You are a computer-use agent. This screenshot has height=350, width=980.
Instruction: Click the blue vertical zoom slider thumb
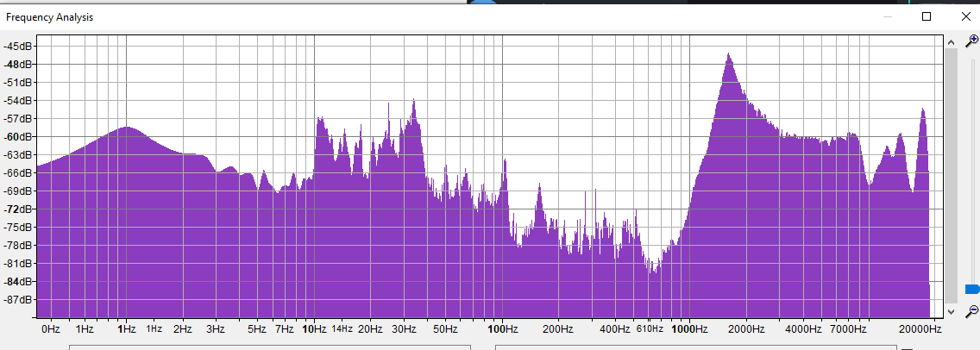972,289
